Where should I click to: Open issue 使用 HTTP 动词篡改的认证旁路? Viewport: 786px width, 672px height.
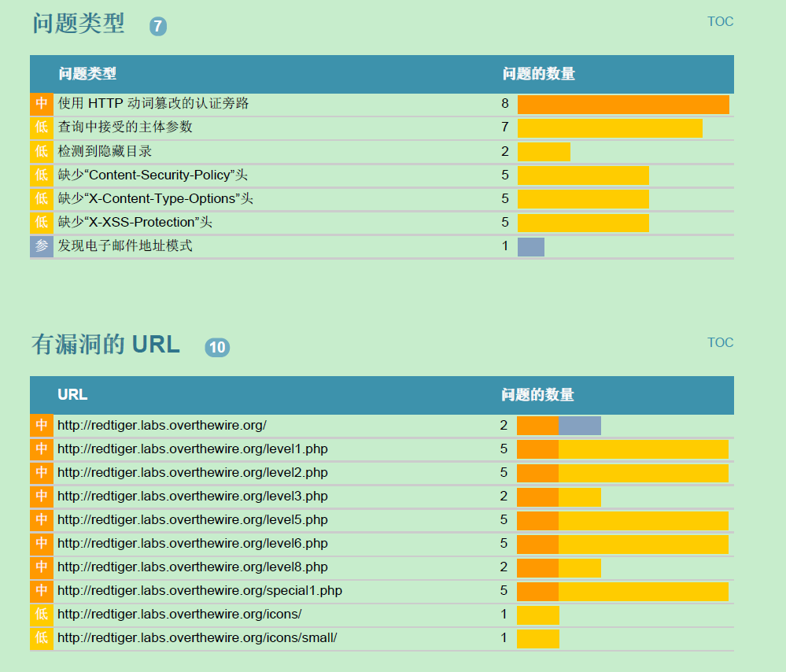tap(153, 103)
